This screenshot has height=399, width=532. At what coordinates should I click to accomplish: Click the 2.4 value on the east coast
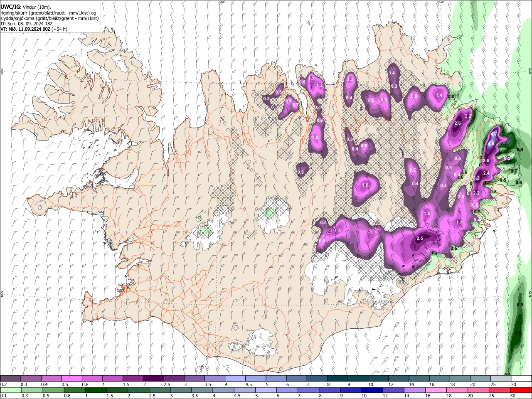[486, 173]
